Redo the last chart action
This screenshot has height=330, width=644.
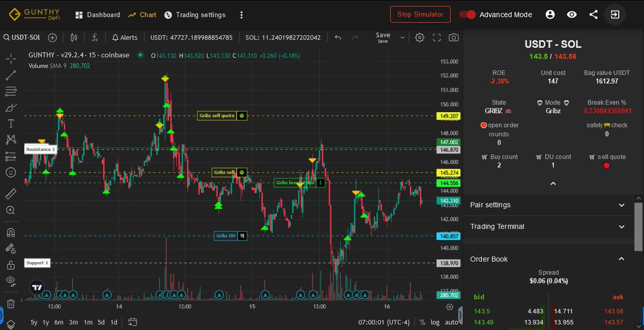[x=355, y=38]
